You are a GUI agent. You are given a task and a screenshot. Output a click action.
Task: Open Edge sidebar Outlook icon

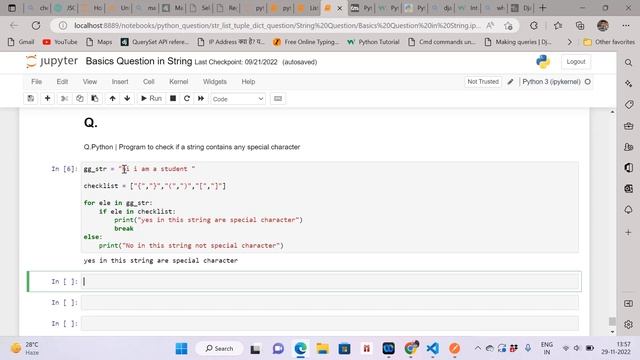pos(629,189)
